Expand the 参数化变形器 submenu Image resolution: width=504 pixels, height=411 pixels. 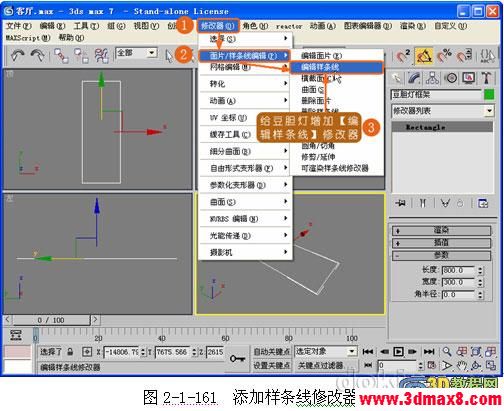[245, 185]
